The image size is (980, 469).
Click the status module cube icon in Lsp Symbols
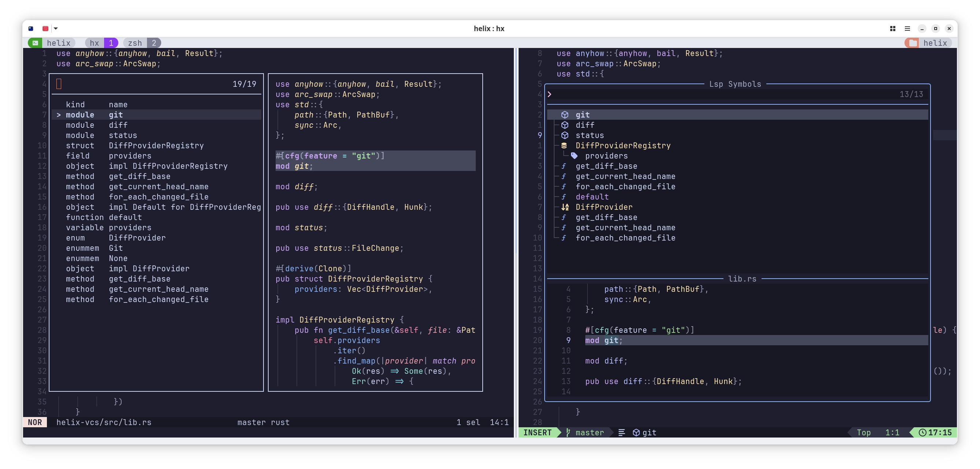[564, 135]
